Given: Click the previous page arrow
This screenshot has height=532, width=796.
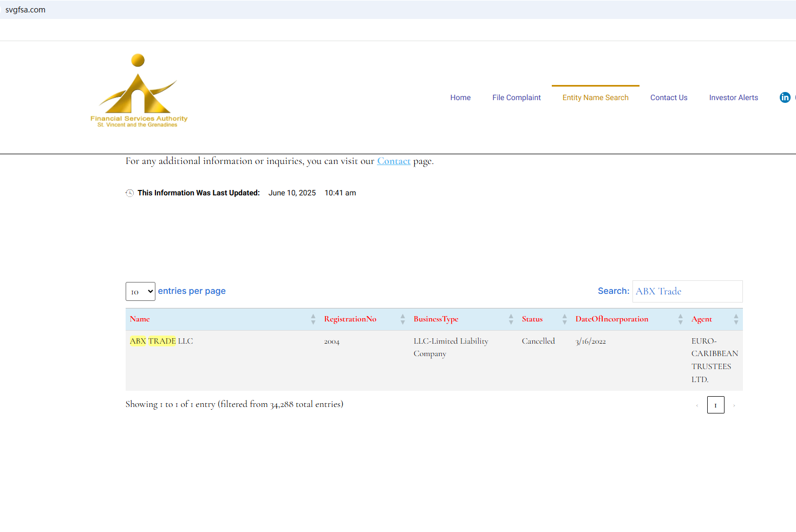Looking at the screenshot, I should click(x=697, y=405).
